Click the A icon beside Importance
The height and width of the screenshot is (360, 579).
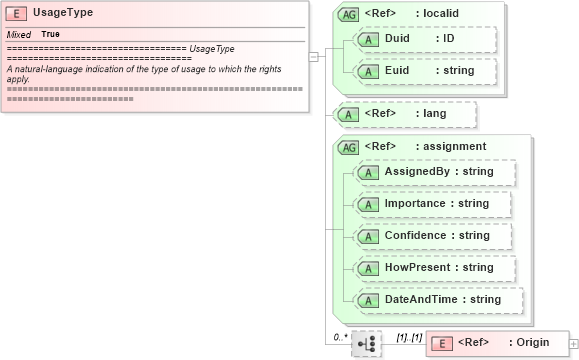tap(368, 205)
